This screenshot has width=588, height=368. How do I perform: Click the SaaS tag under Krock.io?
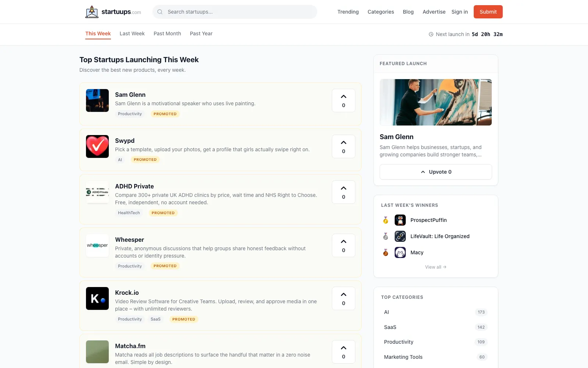pyautogui.click(x=155, y=319)
